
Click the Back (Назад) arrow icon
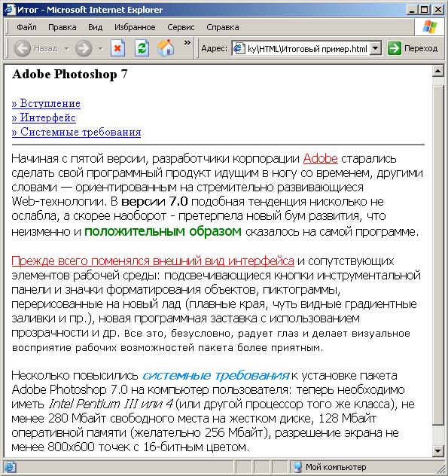23,48
